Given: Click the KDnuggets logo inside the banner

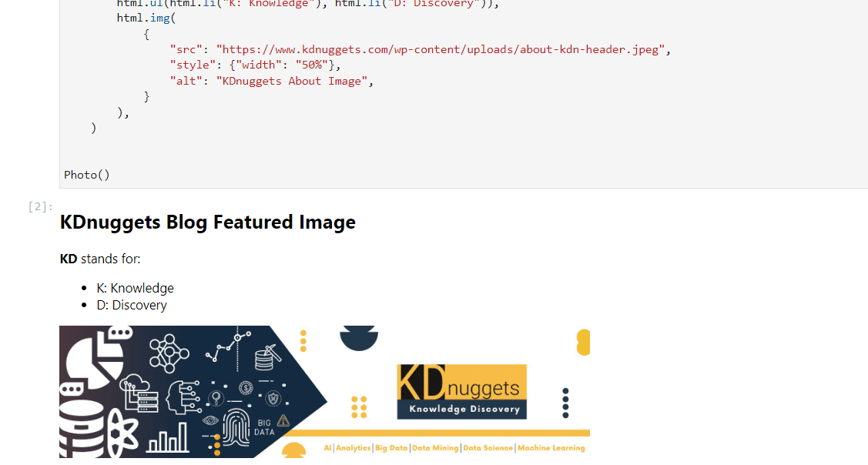Looking at the screenshot, I should click(461, 391).
